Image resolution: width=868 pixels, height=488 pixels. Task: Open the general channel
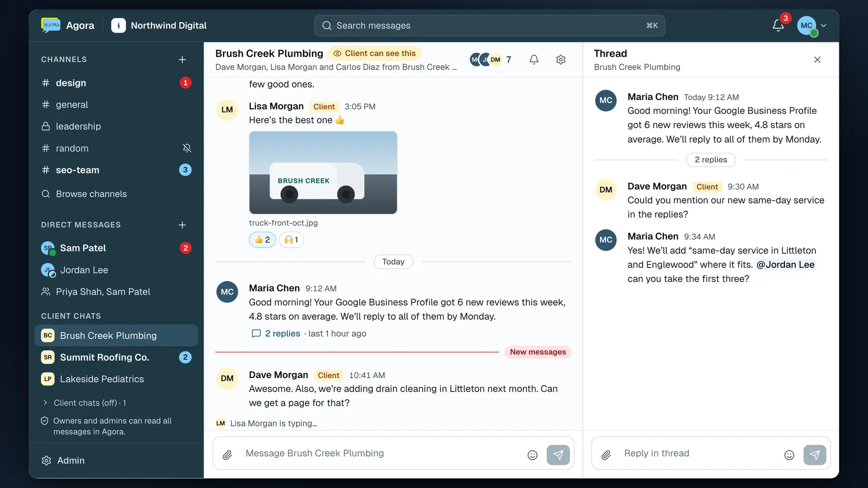[116, 104]
